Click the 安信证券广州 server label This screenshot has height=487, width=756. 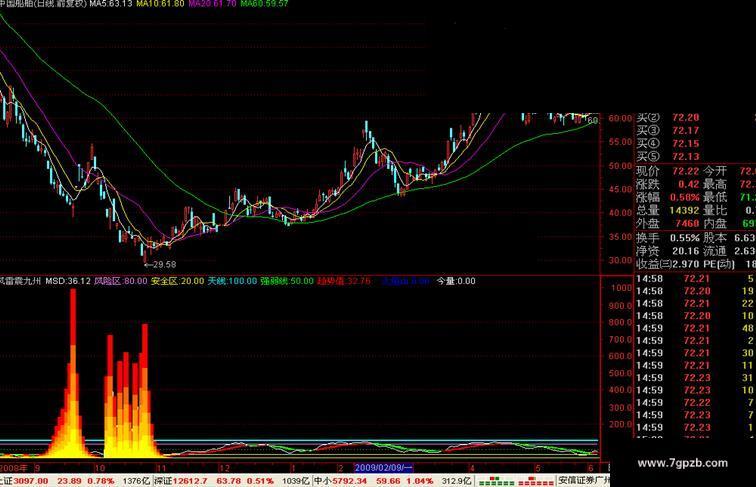click(x=584, y=481)
